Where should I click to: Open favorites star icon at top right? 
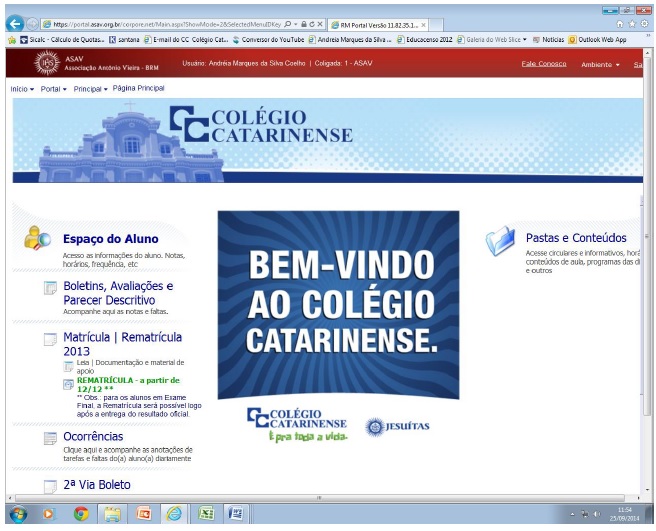(x=632, y=24)
